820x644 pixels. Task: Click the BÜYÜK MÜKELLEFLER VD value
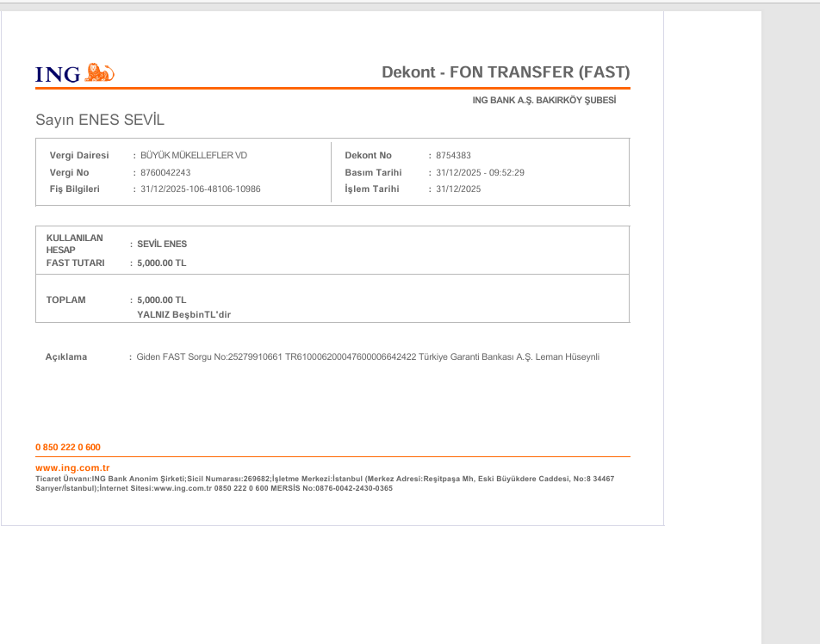tap(194, 155)
